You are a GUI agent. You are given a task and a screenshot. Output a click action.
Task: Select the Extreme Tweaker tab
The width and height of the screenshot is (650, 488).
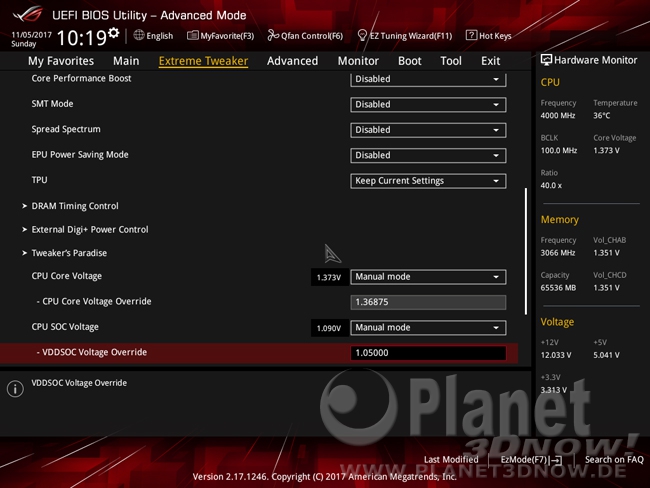[x=203, y=61]
